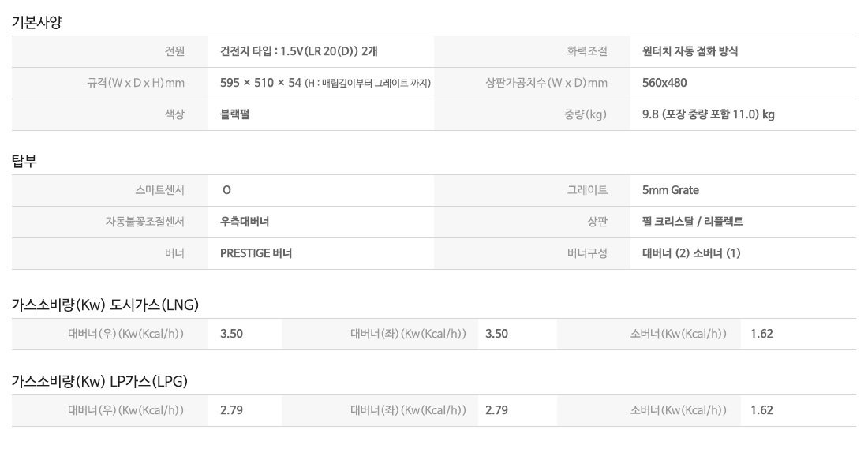Image resolution: width=868 pixels, height=456 pixels.
Task: Click the 펄 크리스탈 / 리플렉트 value
Action: pos(693,222)
